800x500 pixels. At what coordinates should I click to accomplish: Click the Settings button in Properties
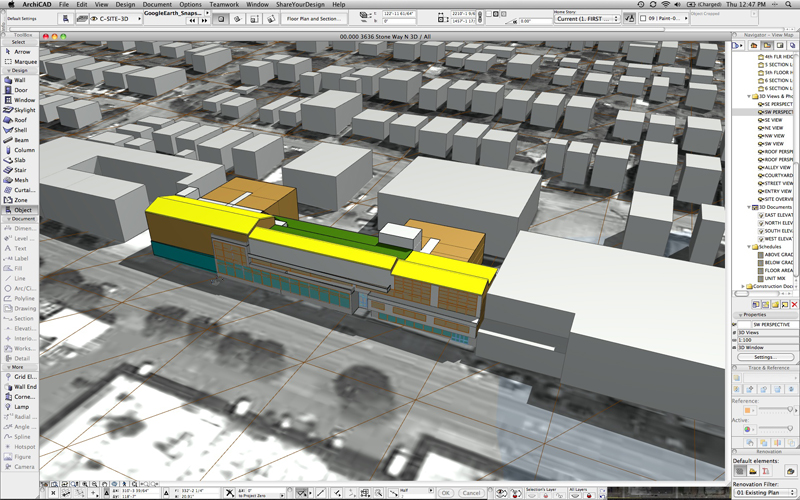(765, 357)
